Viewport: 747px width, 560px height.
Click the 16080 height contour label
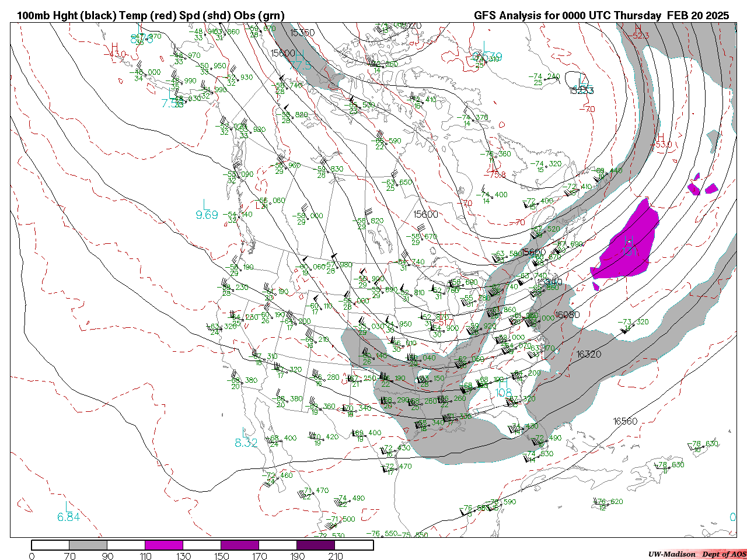pyautogui.click(x=567, y=314)
